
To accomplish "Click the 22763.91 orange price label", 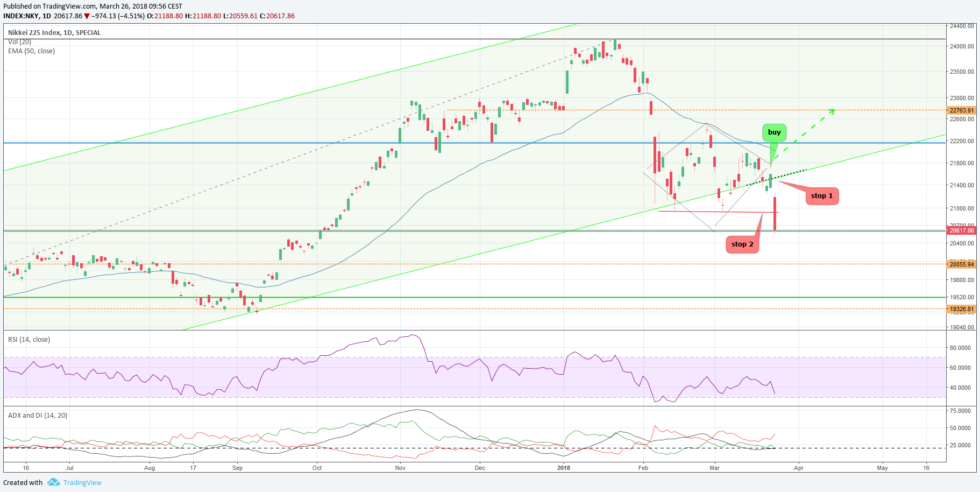I will [x=961, y=110].
